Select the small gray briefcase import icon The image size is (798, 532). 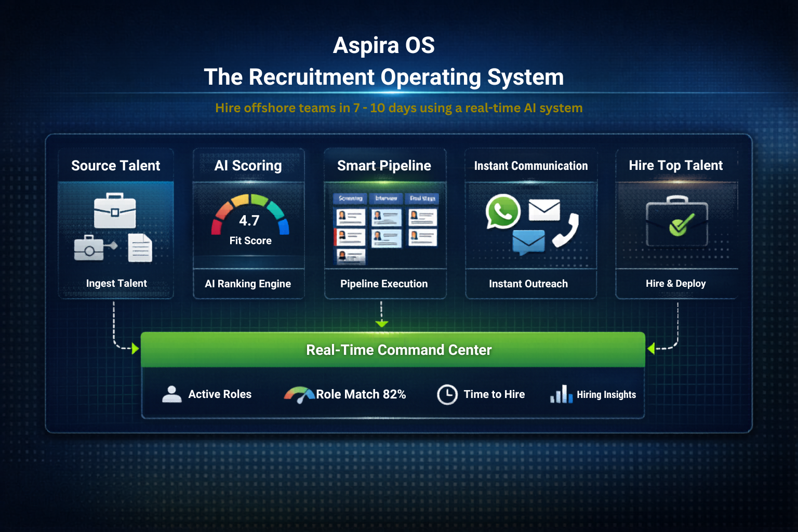coord(89,248)
